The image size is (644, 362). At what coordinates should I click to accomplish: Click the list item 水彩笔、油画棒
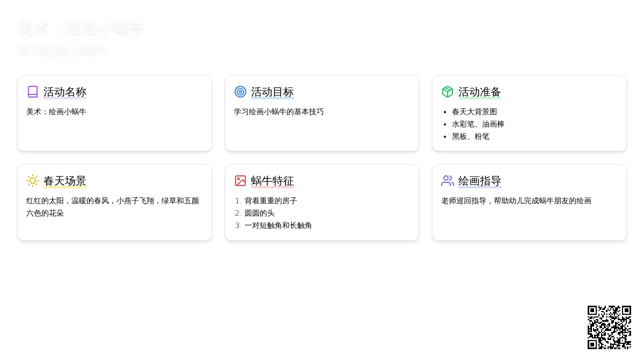478,124
